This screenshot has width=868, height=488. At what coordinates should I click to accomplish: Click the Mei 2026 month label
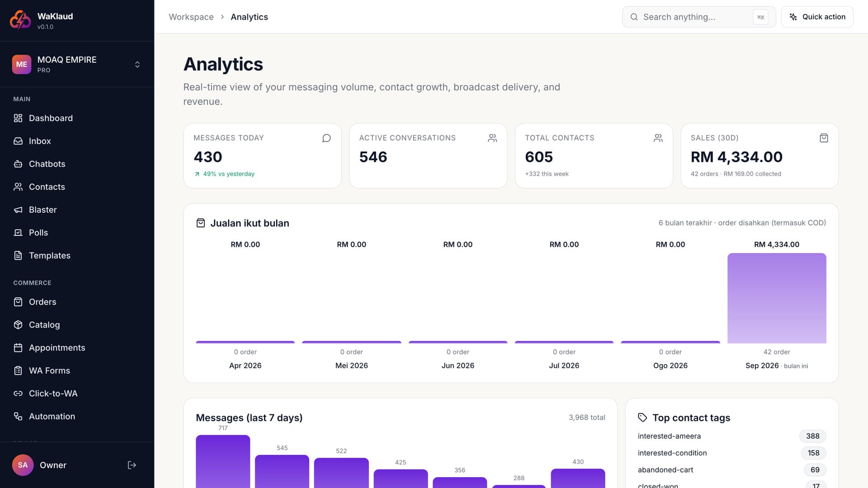pos(351,366)
